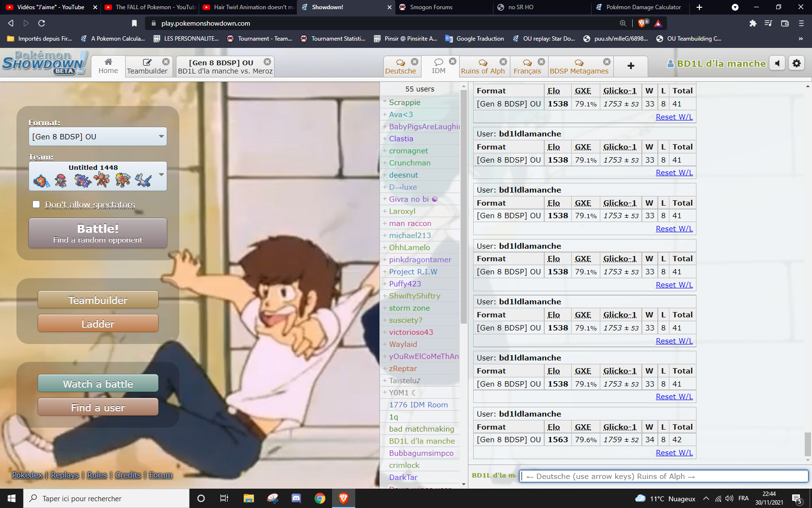The width and height of the screenshot is (812, 508).
Task: Open the Ladder button
Action: 98,324
